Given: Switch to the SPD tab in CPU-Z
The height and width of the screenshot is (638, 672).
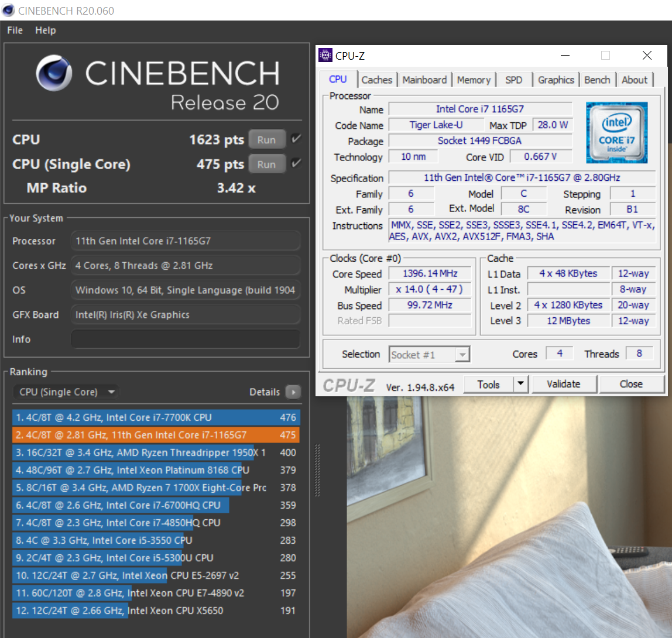Looking at the screenshot, I should [x=513, y=80].
